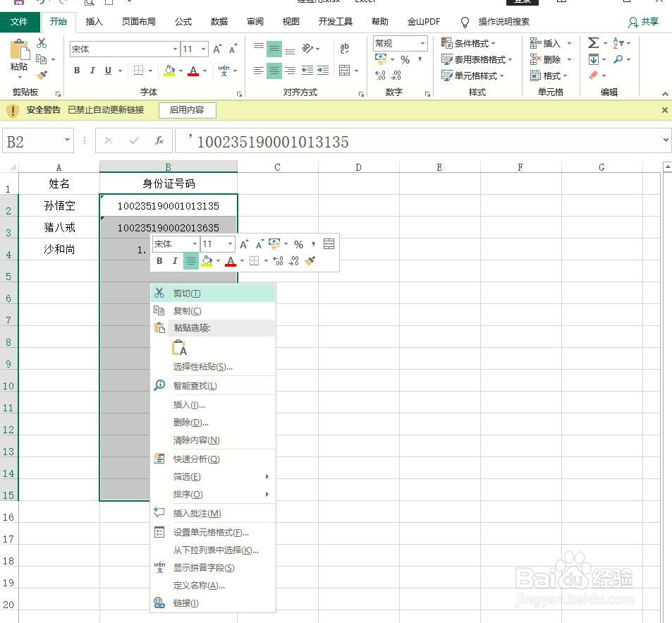Image resolution: width=672 pixels, height=623 pixels.
Task: Open the number format 常规 dropdown
Action: point(422,43)
